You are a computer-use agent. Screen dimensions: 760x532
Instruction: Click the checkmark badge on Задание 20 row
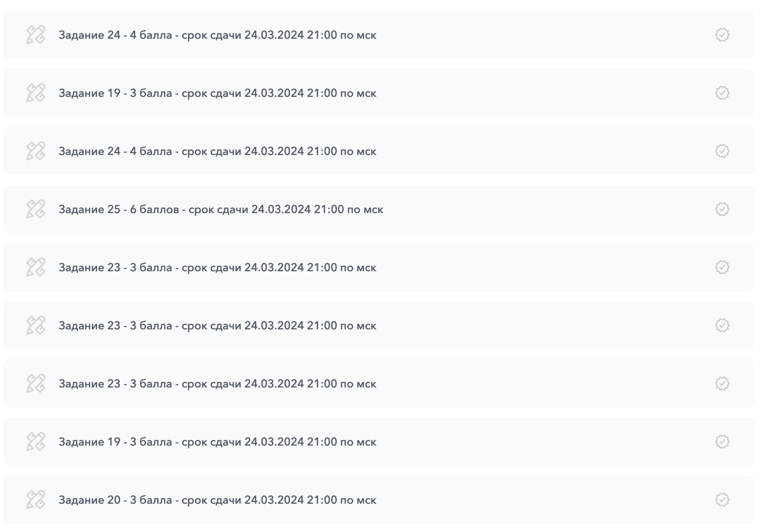point(722,500)
